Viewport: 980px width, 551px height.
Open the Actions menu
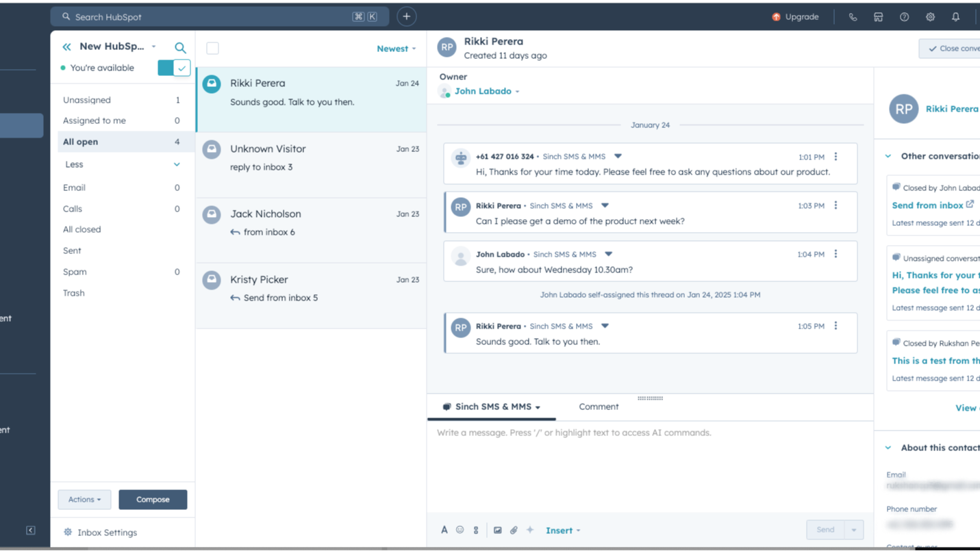tap(84, 500)
